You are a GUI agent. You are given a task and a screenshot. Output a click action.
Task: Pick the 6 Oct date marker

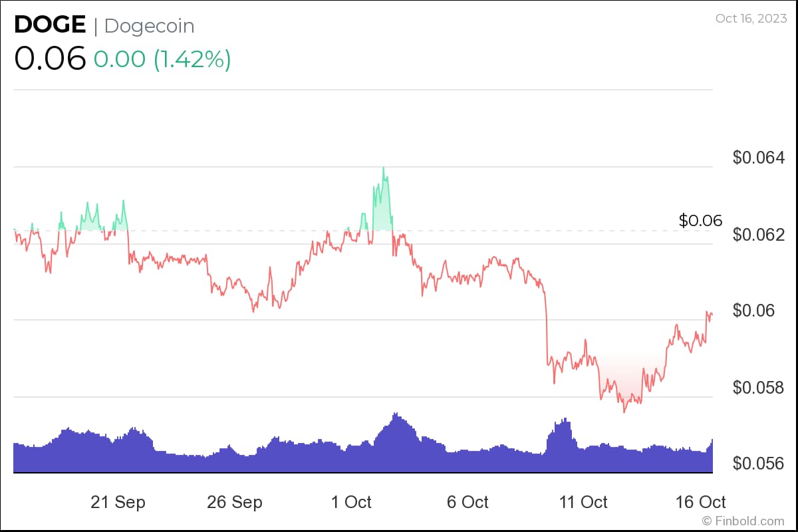(467, 502)
